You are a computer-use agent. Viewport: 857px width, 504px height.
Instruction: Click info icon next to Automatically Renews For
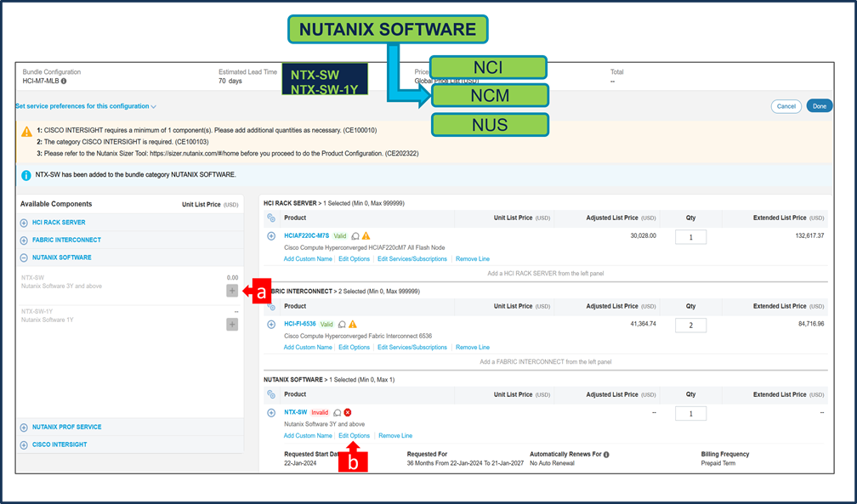606,454
